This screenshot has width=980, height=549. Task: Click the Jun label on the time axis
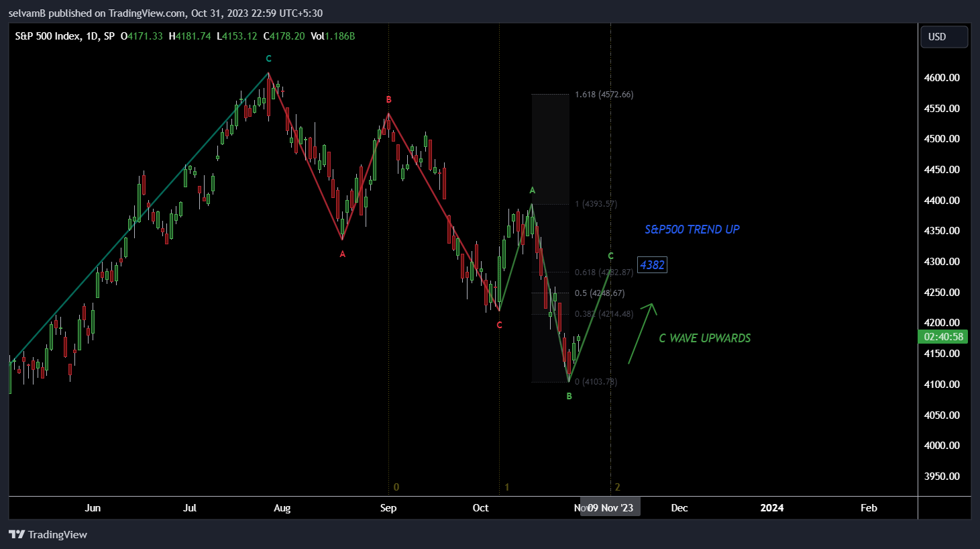(93, 508)
